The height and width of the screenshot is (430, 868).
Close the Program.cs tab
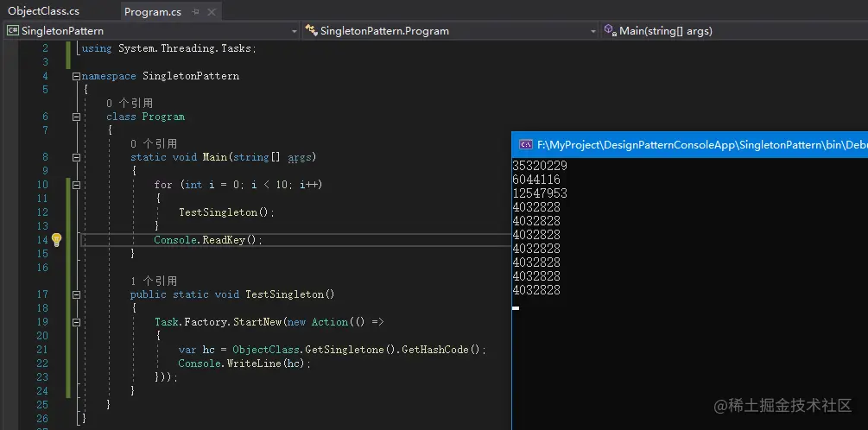[x=210, y=11]
